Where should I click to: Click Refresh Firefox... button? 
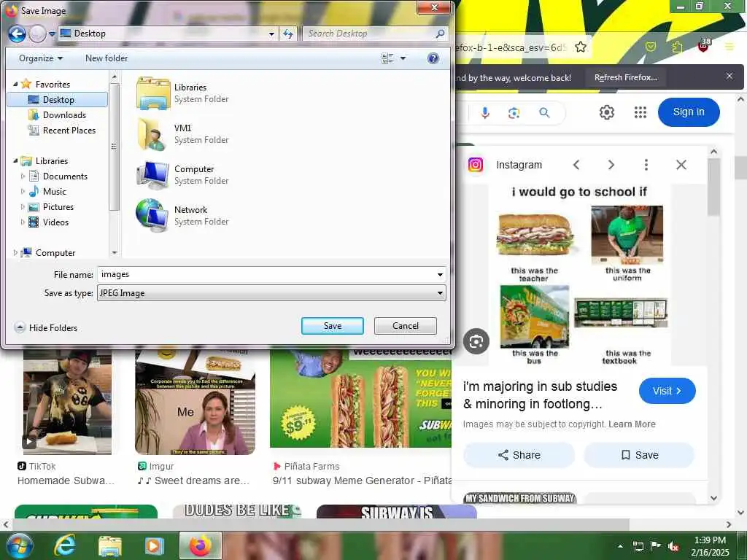(625, 77)
